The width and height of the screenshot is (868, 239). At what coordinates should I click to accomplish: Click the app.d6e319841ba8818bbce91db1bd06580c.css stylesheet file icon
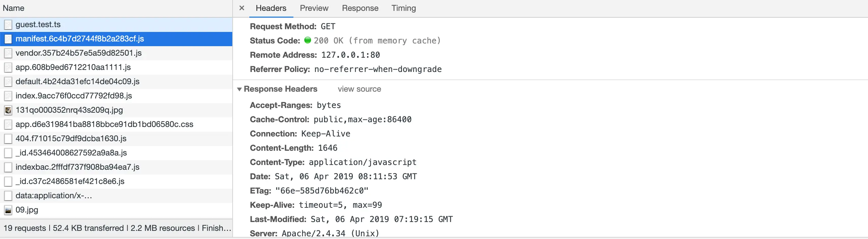click(x=8, y=124)
